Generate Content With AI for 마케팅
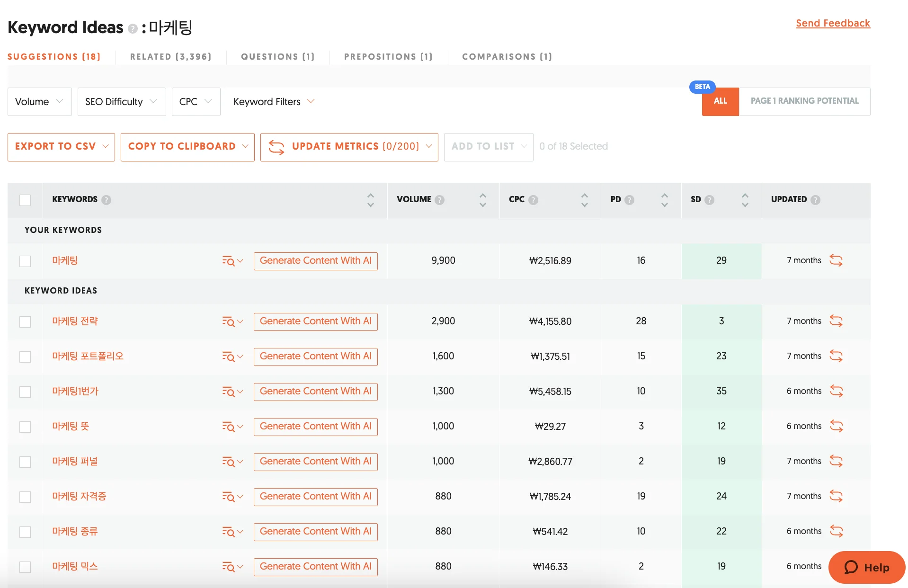The height and width of the screenshot is (588, 908). tap(315, 260)
